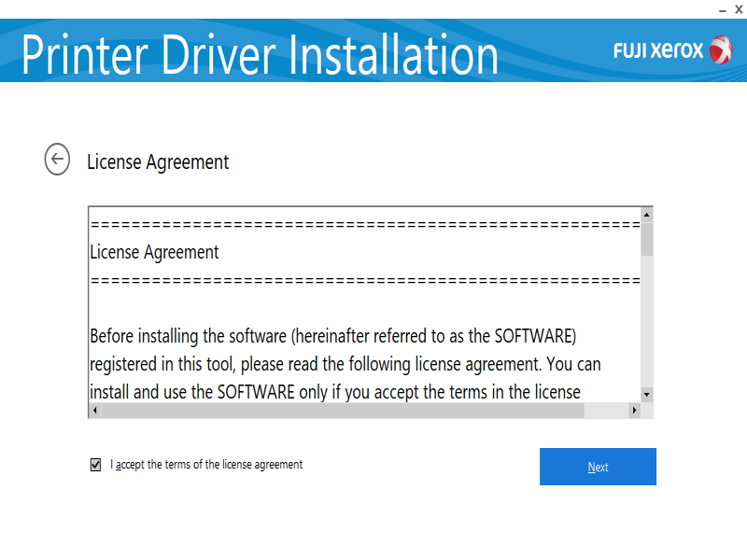The height and width of the screenshot is (560, 747).
Task: Go back using the circled arrow icon
Action: click(57, 160)
